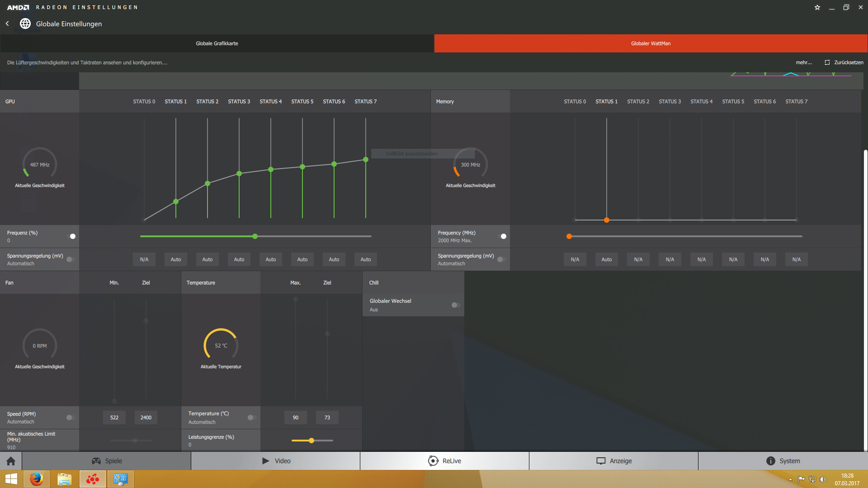The image size is (868, 488).
Task: Expand the mehr... options
Action: [803, 62]
